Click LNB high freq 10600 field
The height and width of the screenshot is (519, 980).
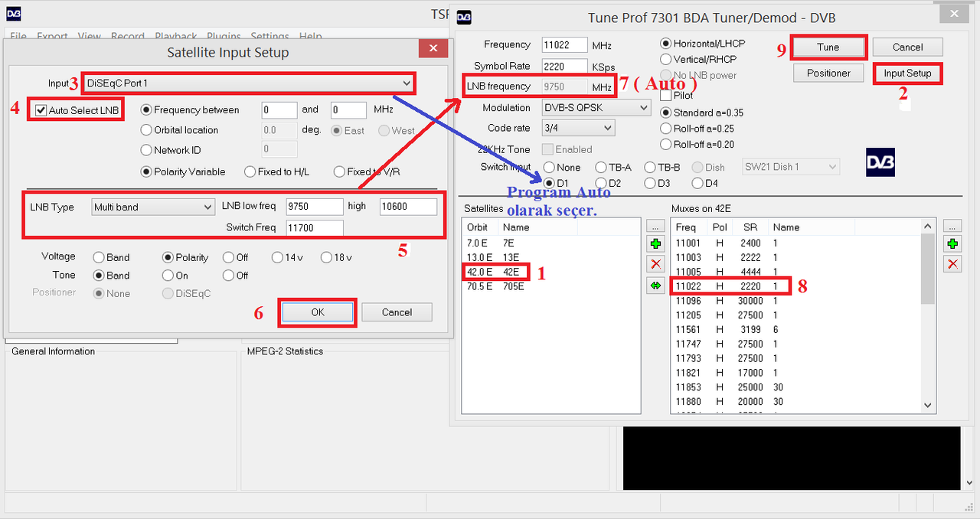408,207
